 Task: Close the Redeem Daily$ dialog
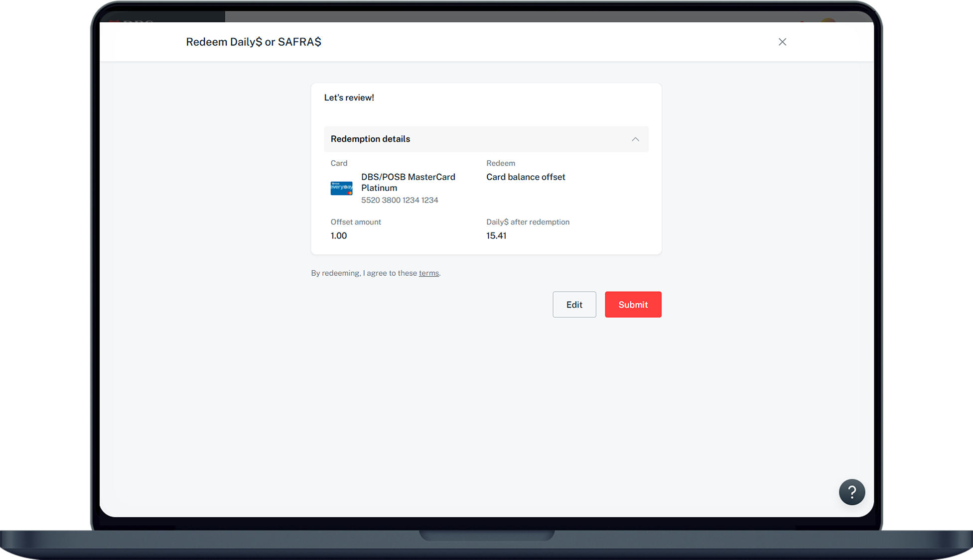(x=782, y=42)
